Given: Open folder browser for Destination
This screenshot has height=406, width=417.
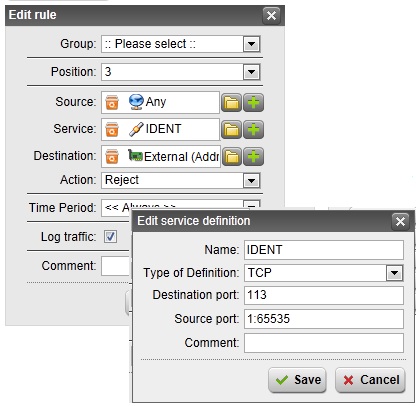Looking at the screenshot, I should [x=231, y=156].
